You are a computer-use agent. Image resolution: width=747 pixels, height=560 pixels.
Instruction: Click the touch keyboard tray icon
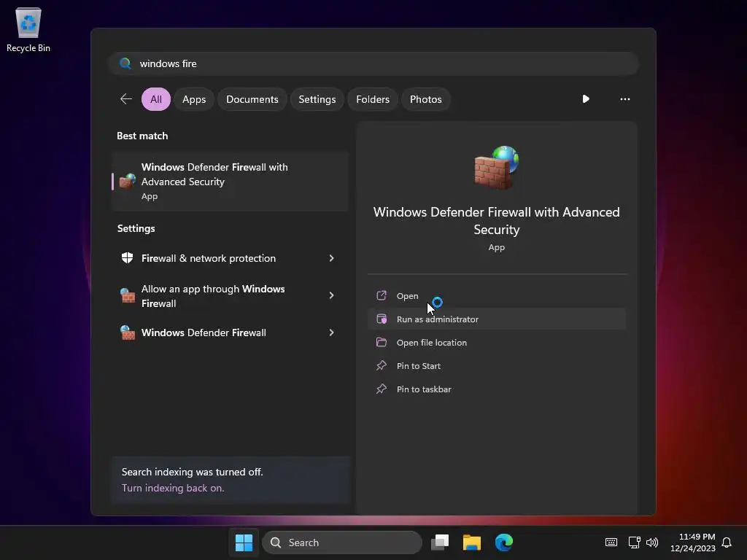tap(611, 542)
